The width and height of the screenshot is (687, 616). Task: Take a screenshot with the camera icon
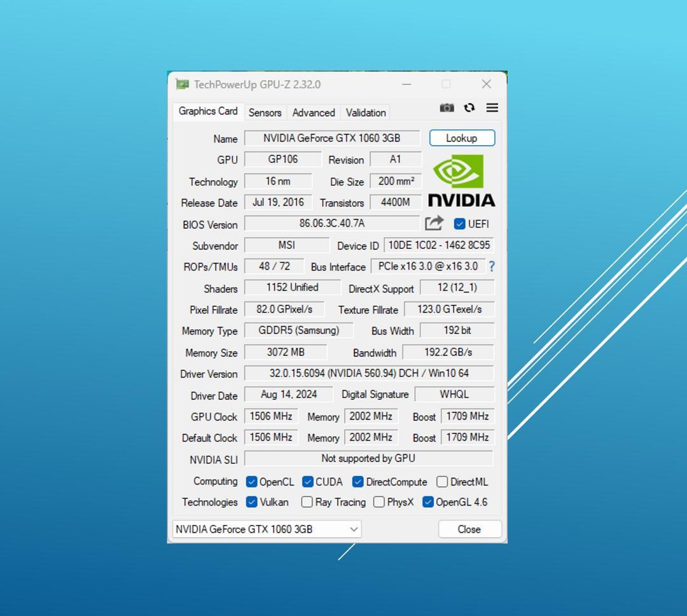pyautogui.click(x=447, y=108)
